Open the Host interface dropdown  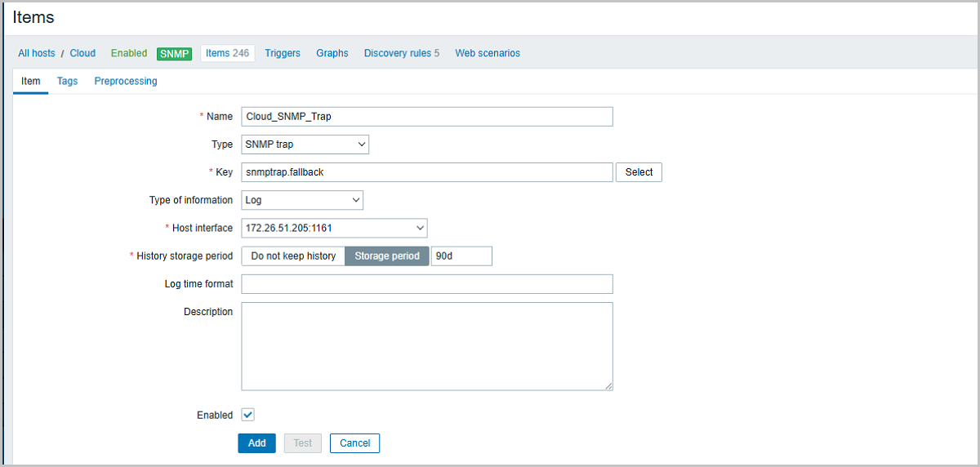(334, 228)
